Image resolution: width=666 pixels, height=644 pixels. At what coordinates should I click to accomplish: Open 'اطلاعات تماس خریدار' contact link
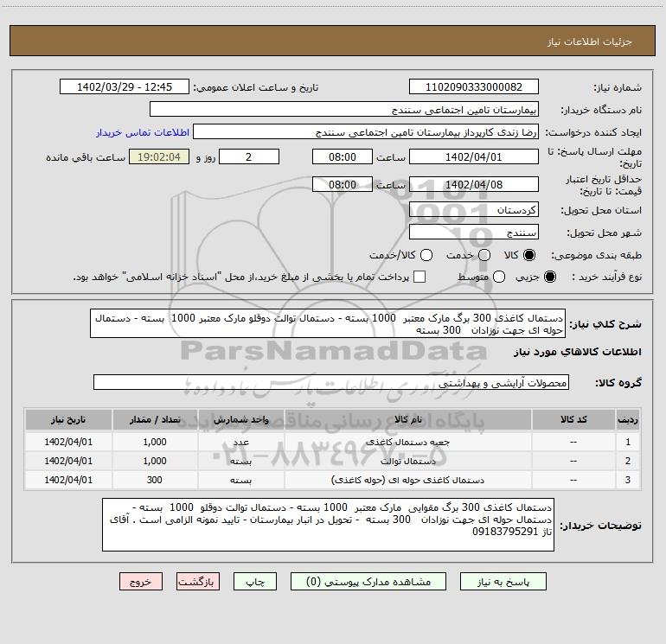140,133
